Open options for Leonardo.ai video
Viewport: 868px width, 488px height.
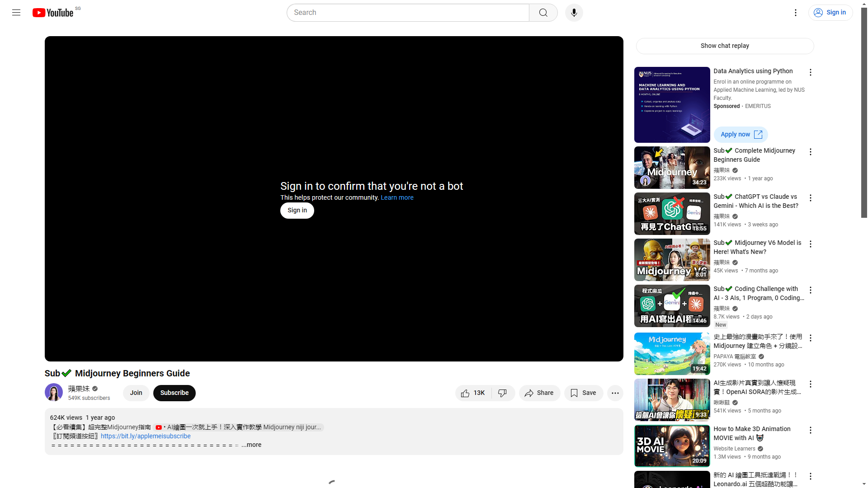click(810, 476)
